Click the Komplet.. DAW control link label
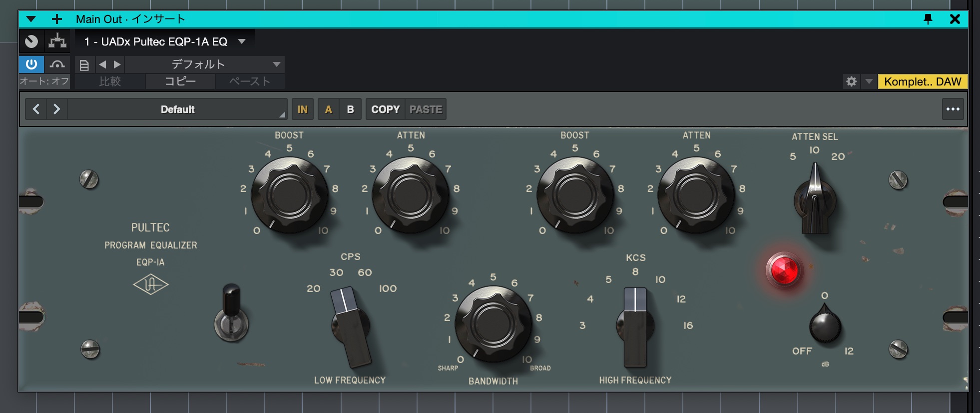The width and height of the screenshot is (980, 413). [923, 81]
